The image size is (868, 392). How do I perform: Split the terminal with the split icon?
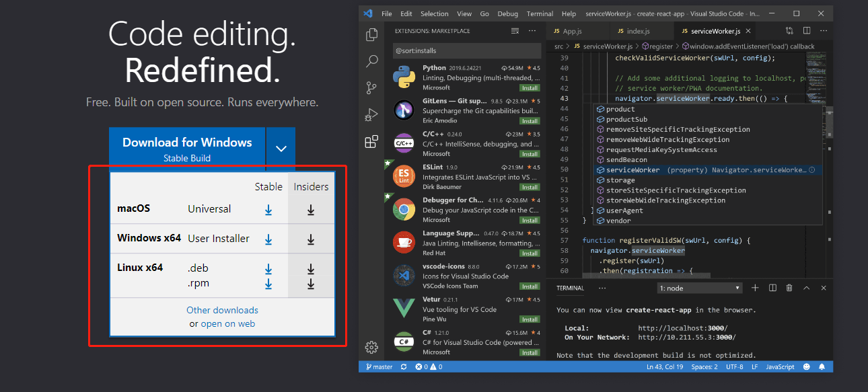point(772,288)
